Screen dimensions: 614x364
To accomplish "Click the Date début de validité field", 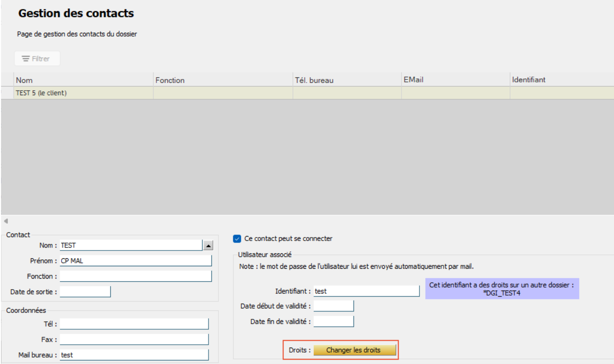I will tap(334, 306).
